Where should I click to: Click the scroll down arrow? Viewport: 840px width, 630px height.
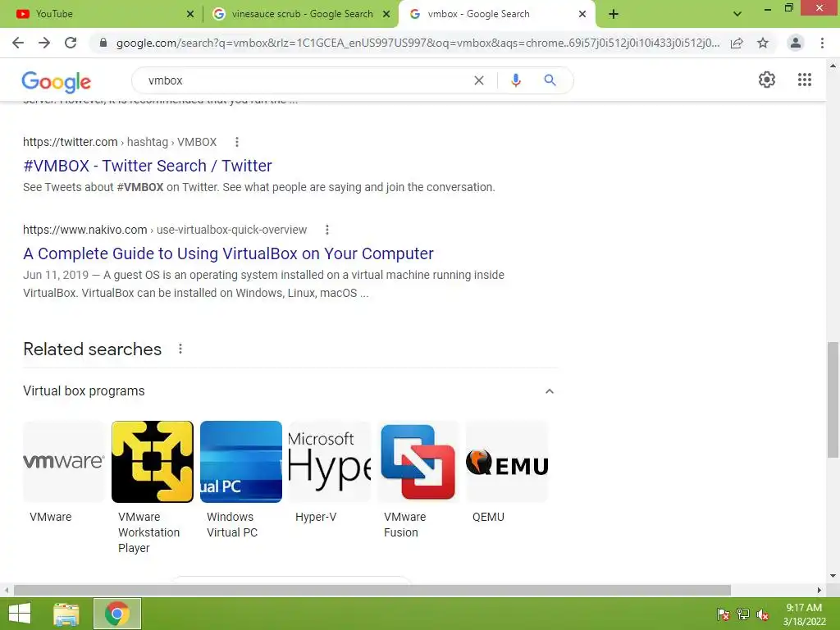833,576
